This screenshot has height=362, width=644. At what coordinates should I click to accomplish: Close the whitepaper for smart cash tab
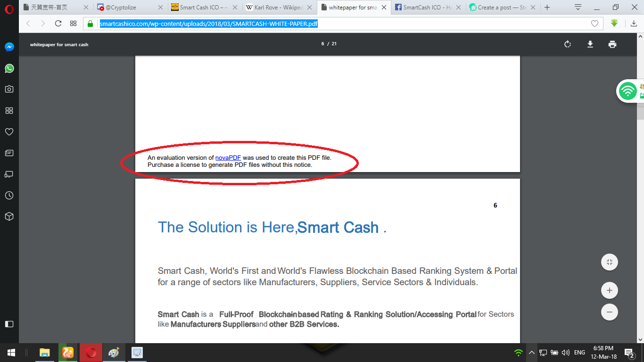tap(384, 8)
